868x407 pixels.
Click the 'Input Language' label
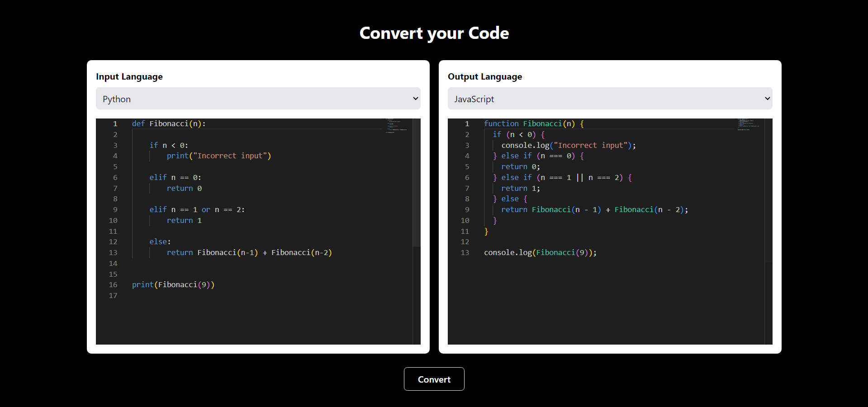(129, 77)
